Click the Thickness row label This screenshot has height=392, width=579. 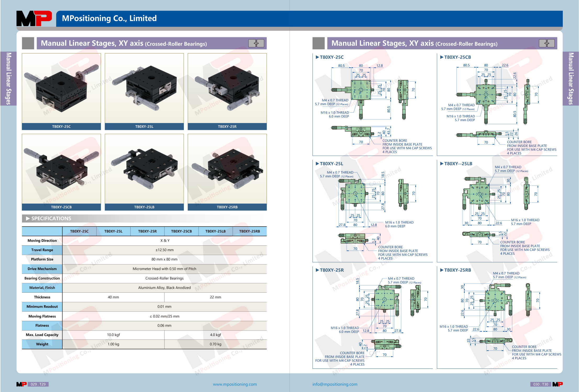pos(42,297)
